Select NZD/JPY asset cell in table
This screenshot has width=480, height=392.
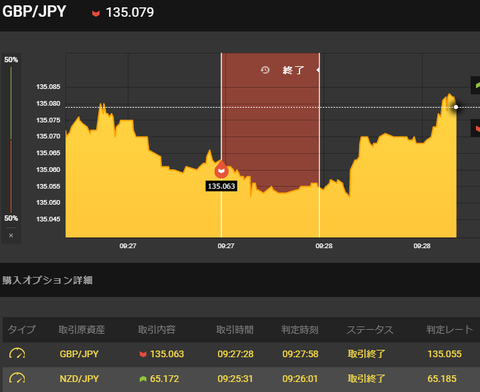79,379
